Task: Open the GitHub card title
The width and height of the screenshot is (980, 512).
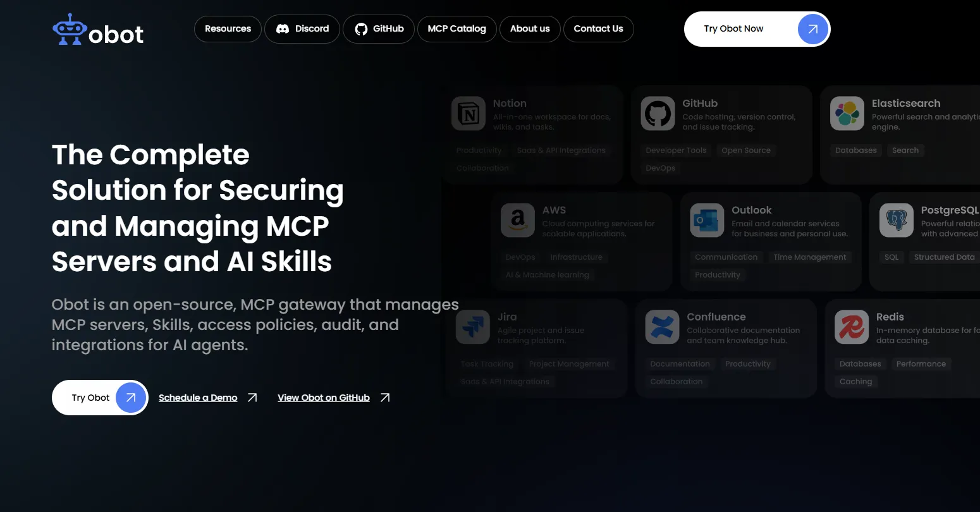Action: 700,104
